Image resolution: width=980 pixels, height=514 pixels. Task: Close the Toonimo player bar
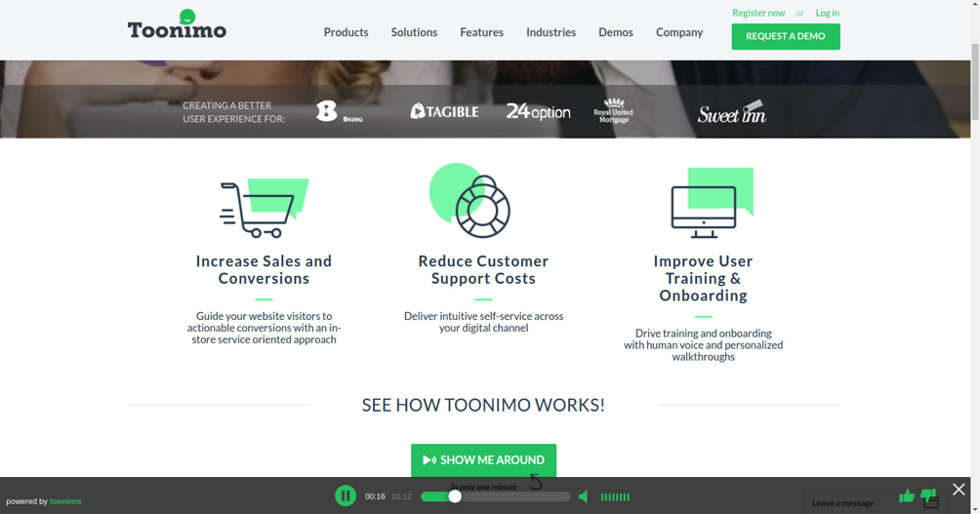(x=959, y=490)
